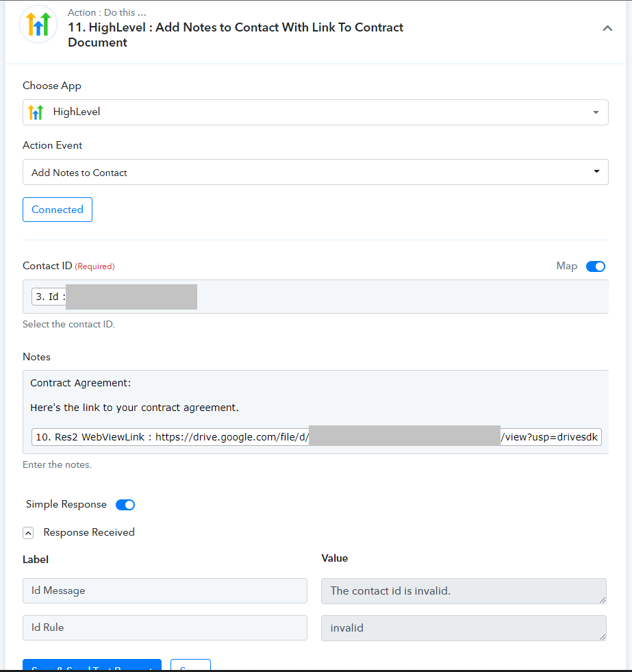Click the 'Here's the link to your contract agreement.' text
The height and width of the screenshot is (672, 632).
134,408
